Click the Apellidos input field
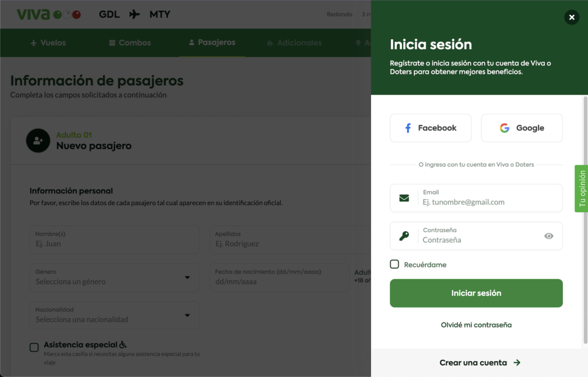This screenshot has height=377, width=588. pyautogui.click(x=290, y=239)
